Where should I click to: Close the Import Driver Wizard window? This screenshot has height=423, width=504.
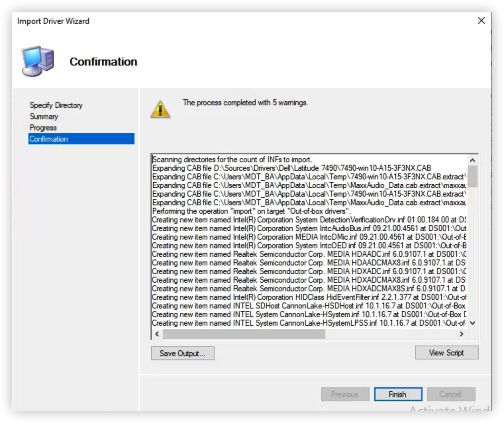click(x=482, y=21)
